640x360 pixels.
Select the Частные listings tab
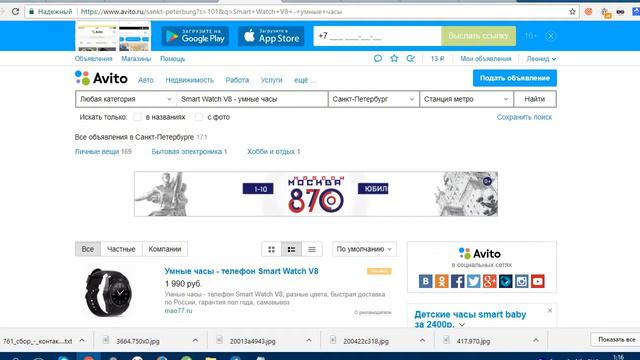121,249
